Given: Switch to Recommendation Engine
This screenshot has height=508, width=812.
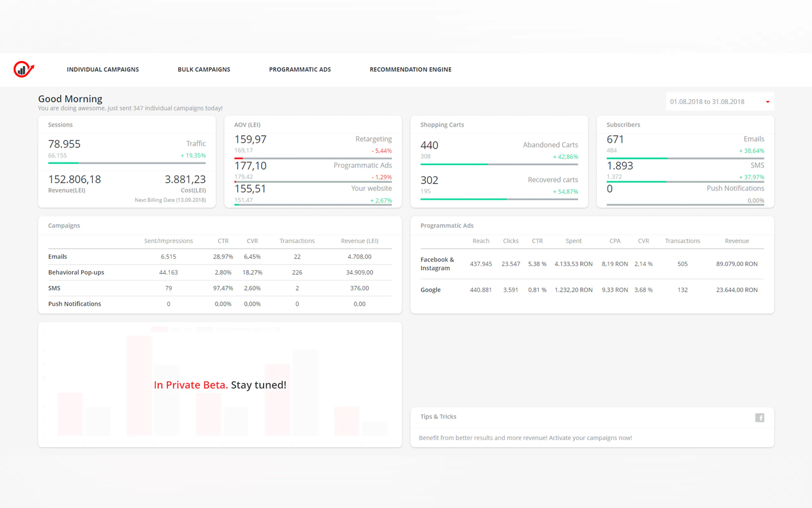Looking at the screenshot, I should [x=410, y=69].
